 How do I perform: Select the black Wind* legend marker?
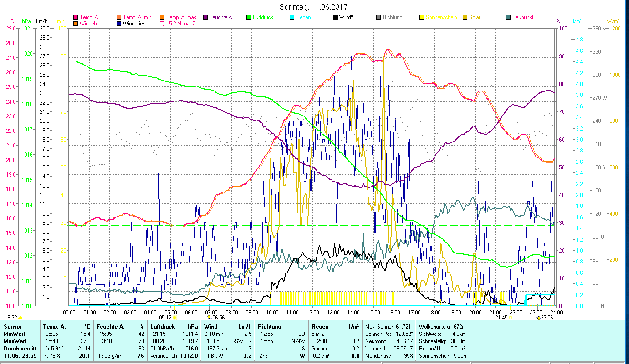[335, 17]
